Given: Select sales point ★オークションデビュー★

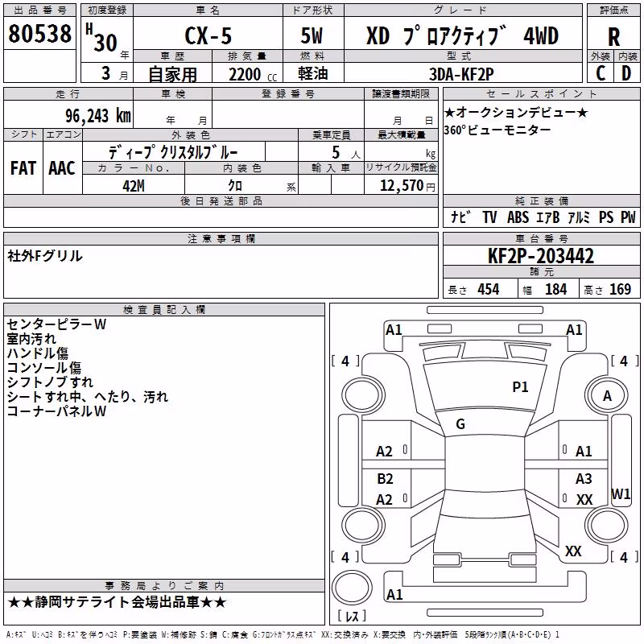Looking at the screenshot, I should (x=516, y=112).
